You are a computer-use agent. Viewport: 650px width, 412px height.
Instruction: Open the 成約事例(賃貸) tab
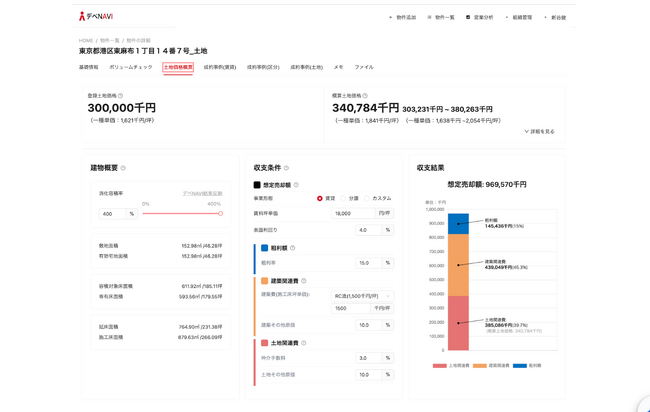(220, 67)
